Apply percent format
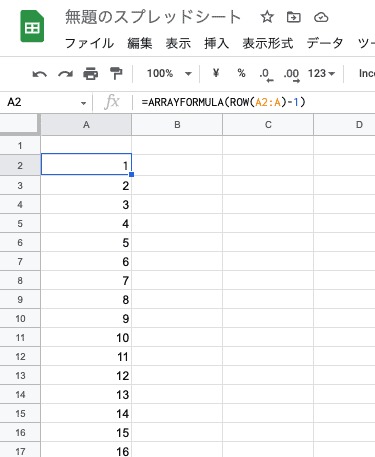This screenshot has height=457, width=375. point(241,73)
